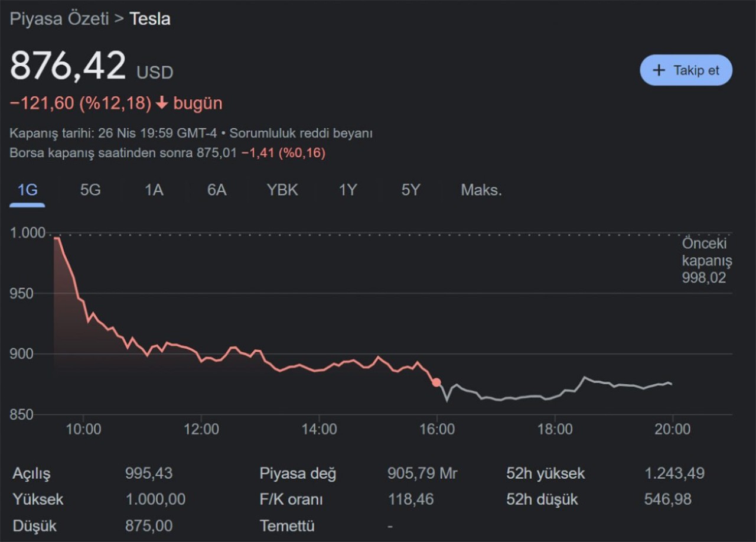Click the plus icon in Takip et
756x542 pixels.
pos(659,70)
